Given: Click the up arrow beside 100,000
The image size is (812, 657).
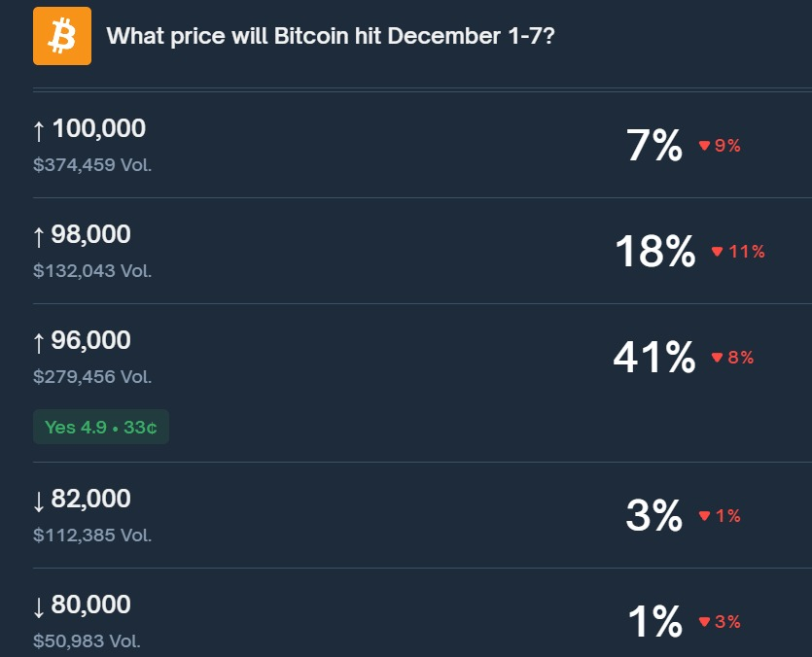Looking at the screenshot, I should [40, 129].
